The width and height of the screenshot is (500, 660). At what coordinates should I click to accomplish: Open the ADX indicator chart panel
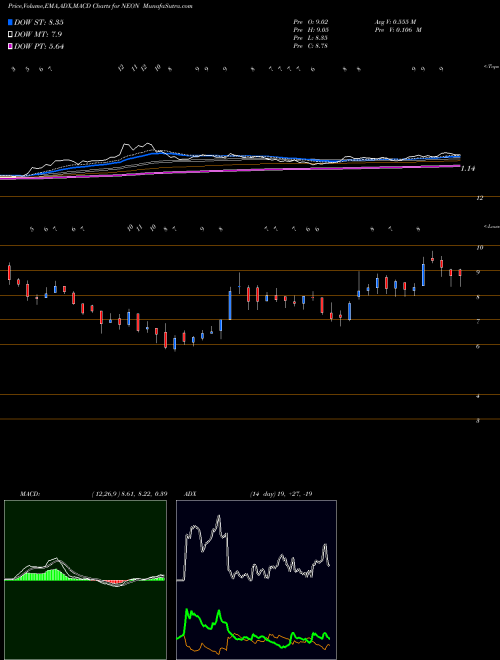click(x=256, y=580)
